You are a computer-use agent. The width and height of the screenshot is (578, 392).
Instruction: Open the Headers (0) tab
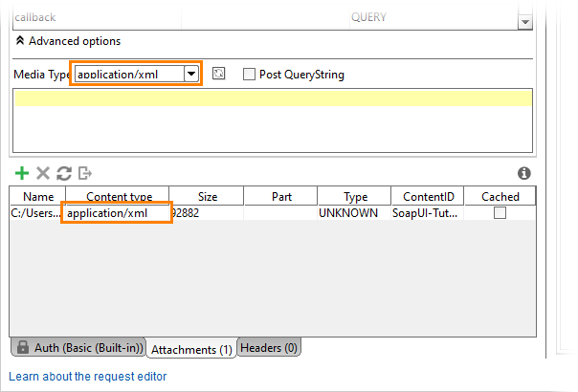pos(269,347)
